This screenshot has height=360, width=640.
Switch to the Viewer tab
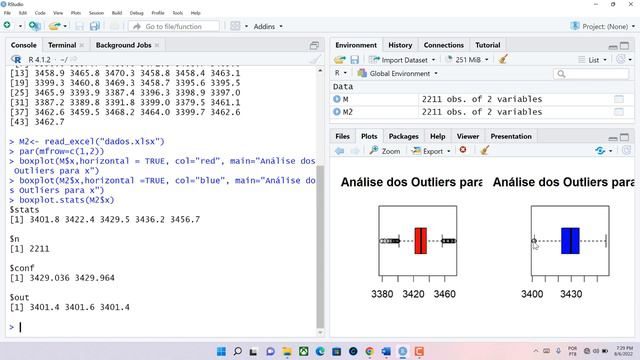point(467,136)
